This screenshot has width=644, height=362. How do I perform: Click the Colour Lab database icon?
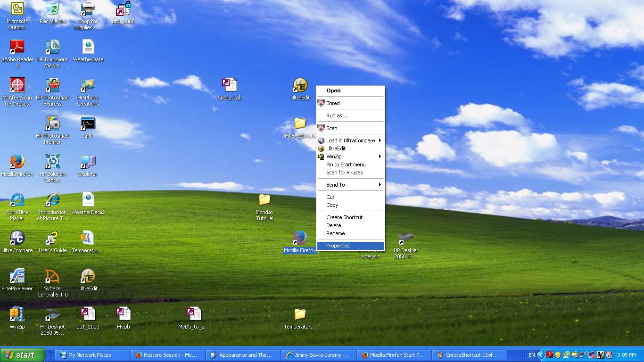[x=229, y=86]
